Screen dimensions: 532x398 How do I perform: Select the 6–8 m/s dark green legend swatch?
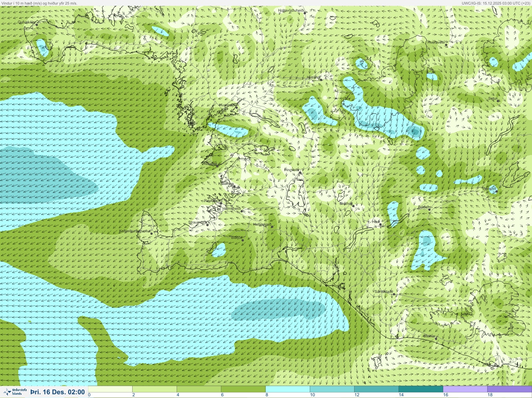click(x=243, y=389)
